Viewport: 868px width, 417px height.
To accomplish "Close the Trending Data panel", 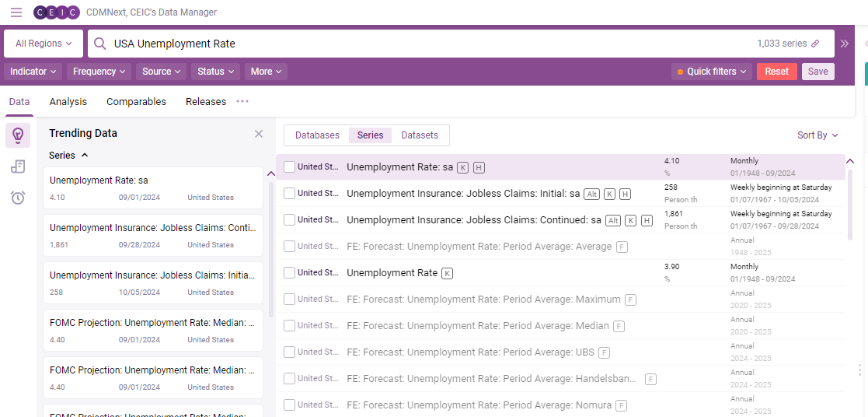I will pyautogui.click(x=259, y=134).
